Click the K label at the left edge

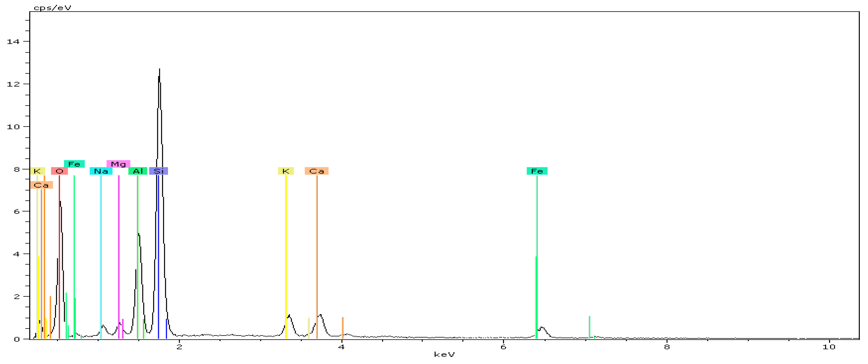(37, 171)
